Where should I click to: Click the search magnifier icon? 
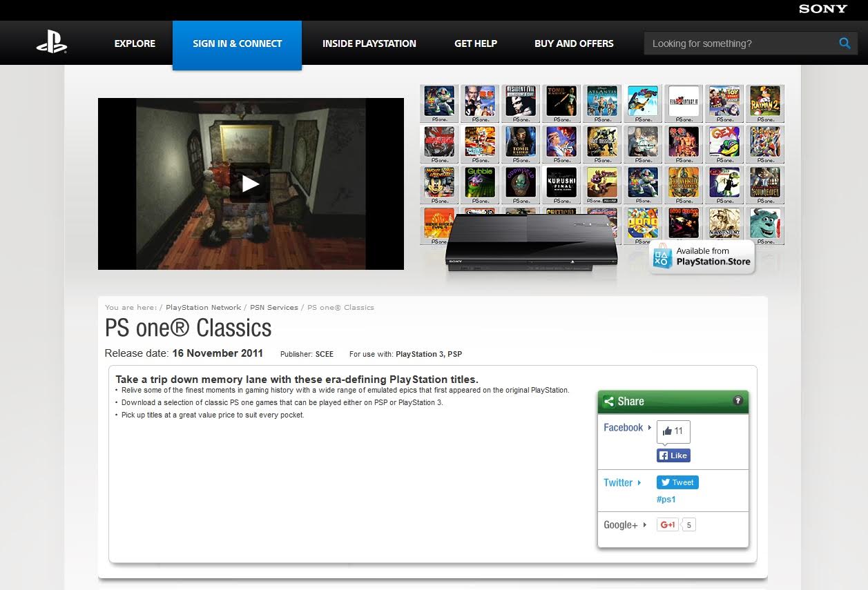click(845, 43)
